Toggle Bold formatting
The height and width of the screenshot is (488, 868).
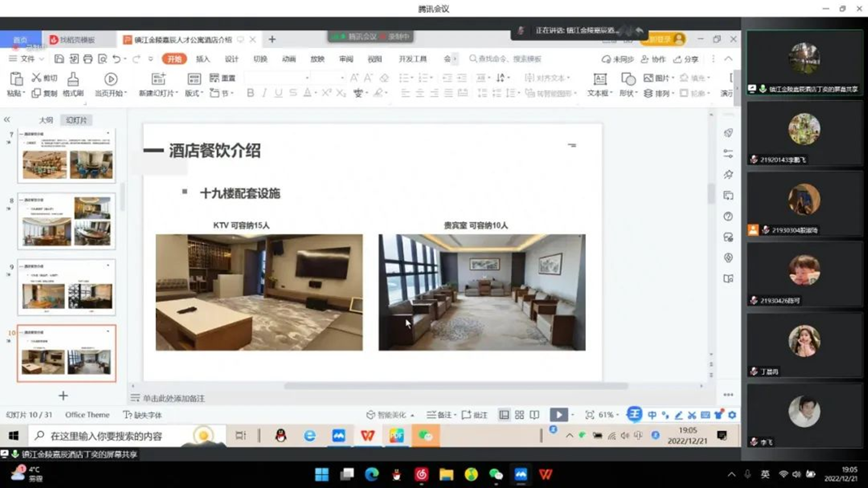250,93
